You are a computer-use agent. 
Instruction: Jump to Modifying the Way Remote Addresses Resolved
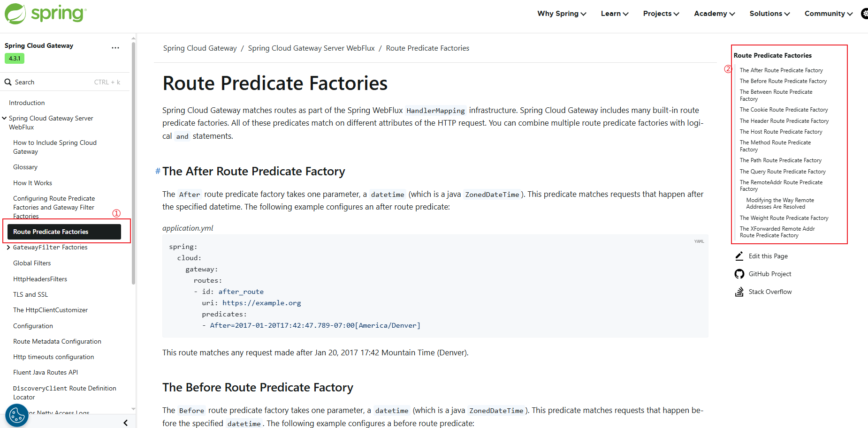click(x=780, y=203)
